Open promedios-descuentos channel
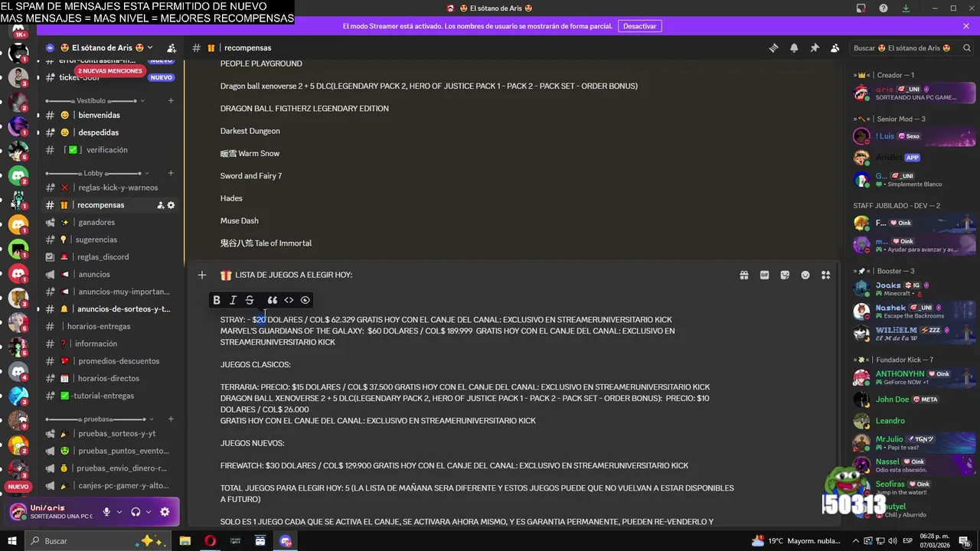Image resolution: width=980 pixels, height=551 pixels. tap(109, 361)
